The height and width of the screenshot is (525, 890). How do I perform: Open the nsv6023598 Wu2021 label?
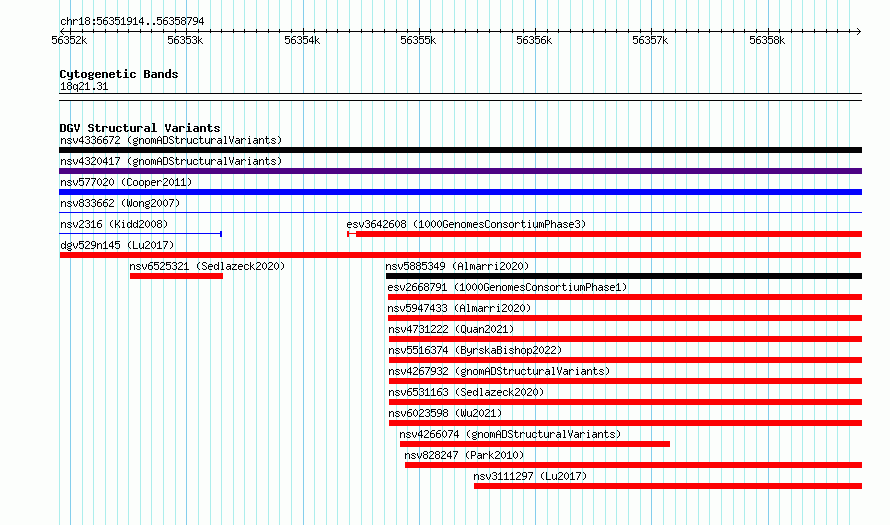446,413
